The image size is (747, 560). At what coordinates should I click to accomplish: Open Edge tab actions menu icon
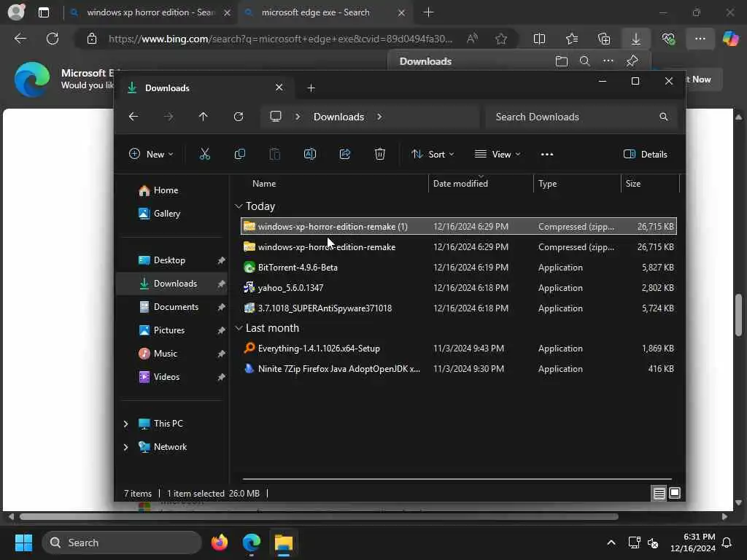tap(44, 12)
